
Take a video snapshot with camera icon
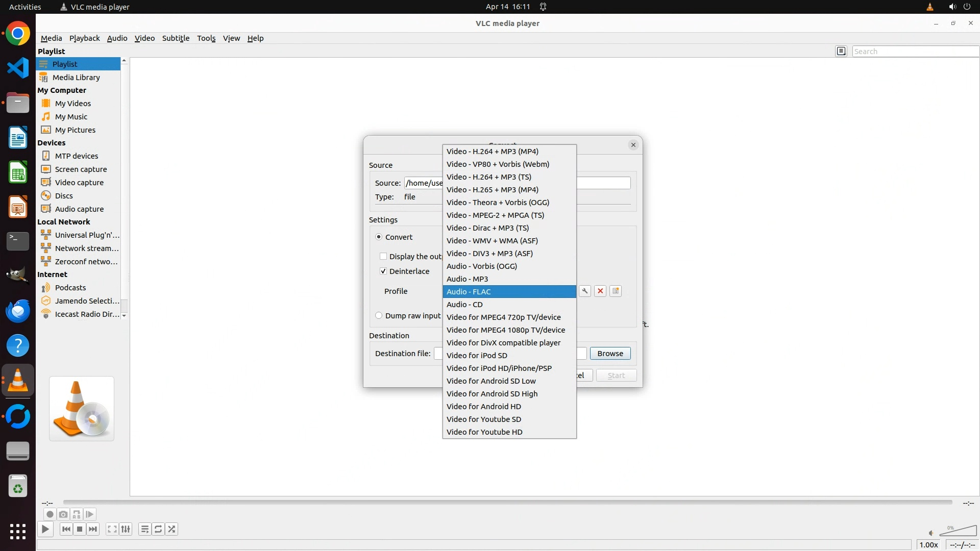pyautogui.click(x=63, y=514)
